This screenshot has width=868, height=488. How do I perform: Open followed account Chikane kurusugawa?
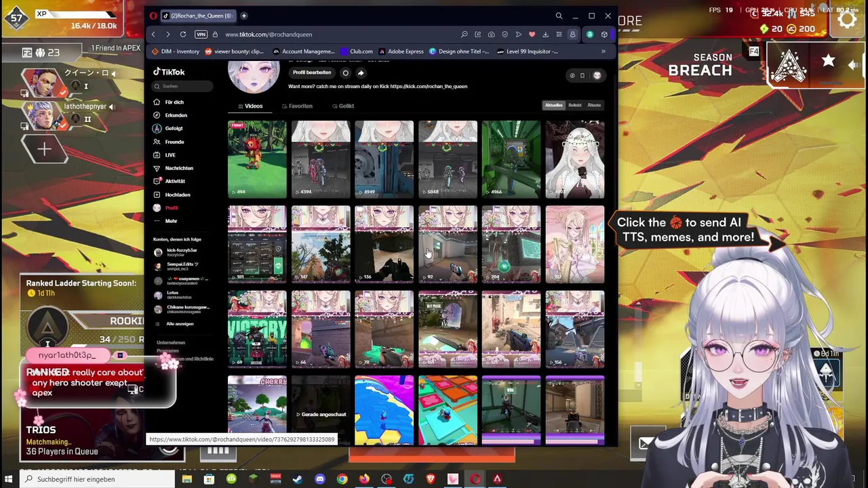pos(182,309)
